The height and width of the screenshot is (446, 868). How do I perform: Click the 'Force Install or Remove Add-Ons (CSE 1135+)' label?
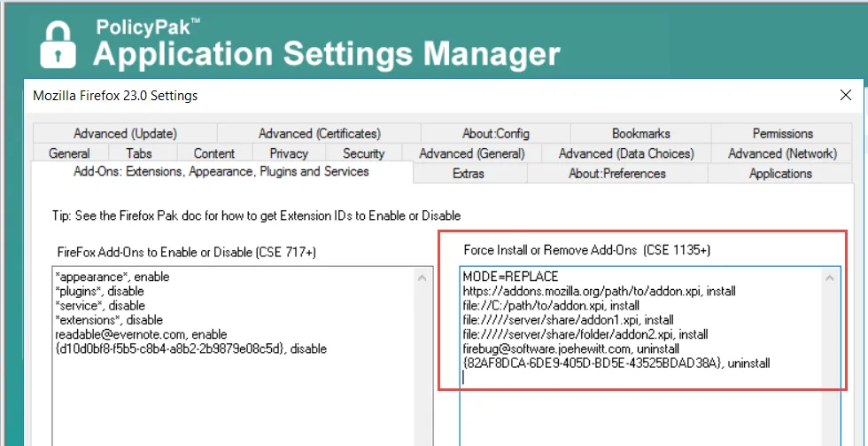pyautogui.click(x=586, y=250)
